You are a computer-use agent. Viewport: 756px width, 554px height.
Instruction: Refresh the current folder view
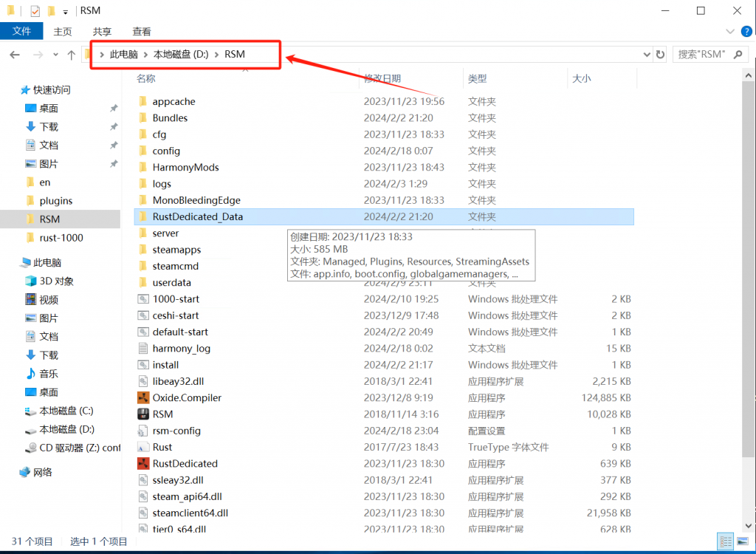click(660, 54)
